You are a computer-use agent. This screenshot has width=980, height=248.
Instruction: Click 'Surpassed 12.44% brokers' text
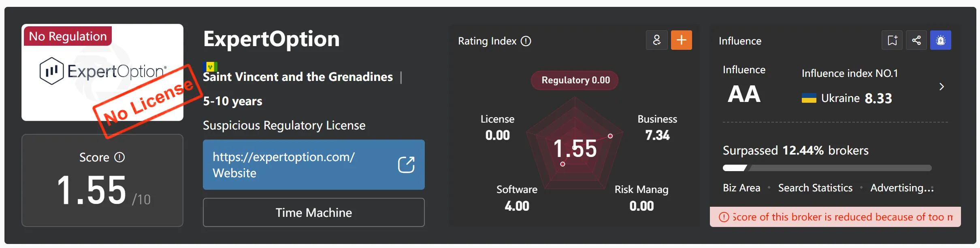tap(795, 150)
